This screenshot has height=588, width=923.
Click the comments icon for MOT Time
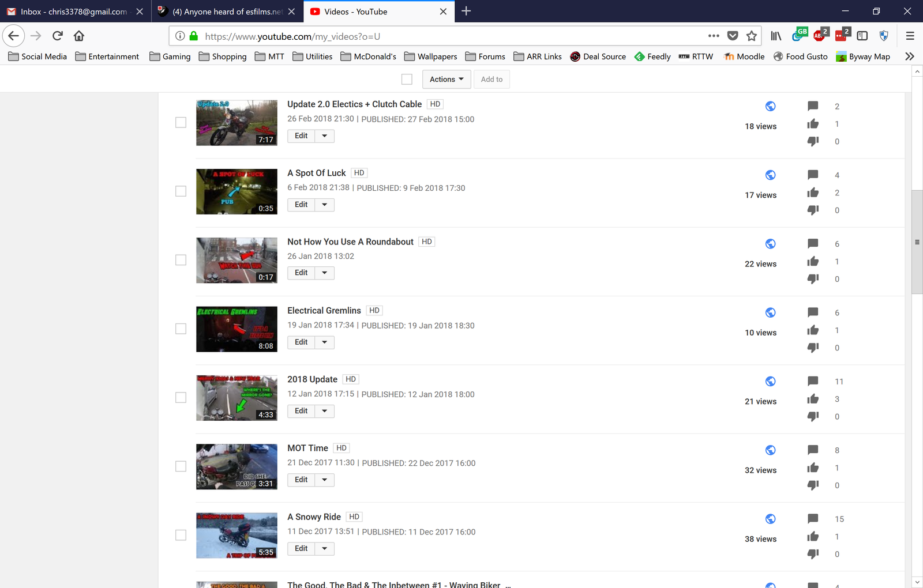(x=813, y=450)
